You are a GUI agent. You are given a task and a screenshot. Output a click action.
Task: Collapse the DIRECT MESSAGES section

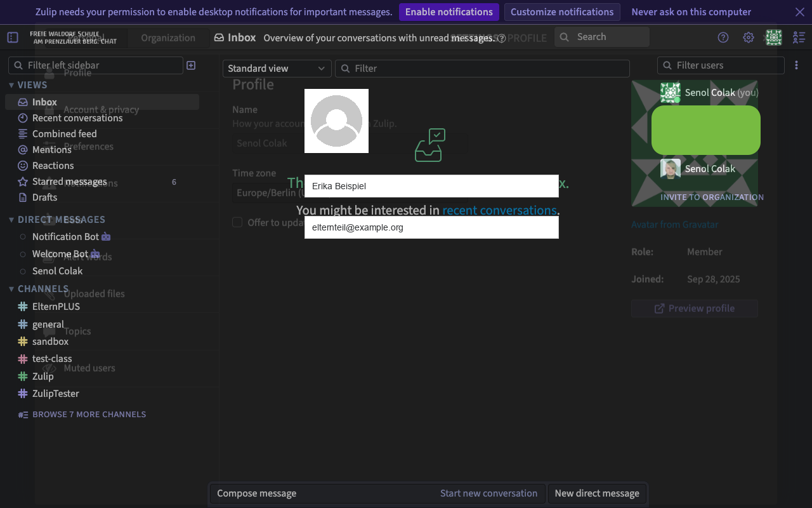[x=11, y=220]
